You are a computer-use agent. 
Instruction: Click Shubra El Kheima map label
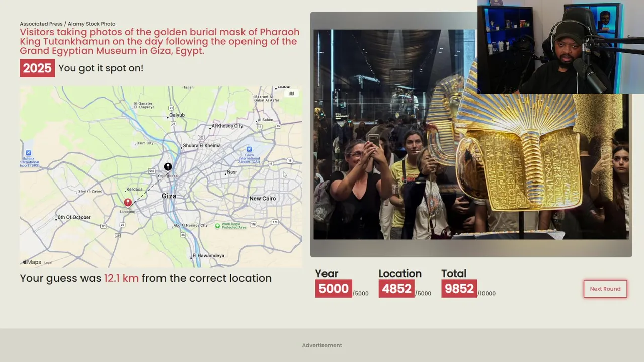pos(202,145)
